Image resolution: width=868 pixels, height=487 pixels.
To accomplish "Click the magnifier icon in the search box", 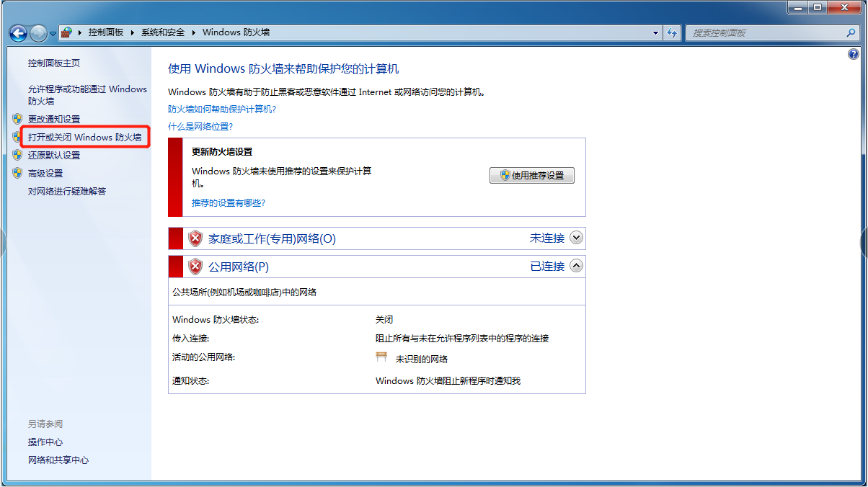I will [x=851, y=32].
